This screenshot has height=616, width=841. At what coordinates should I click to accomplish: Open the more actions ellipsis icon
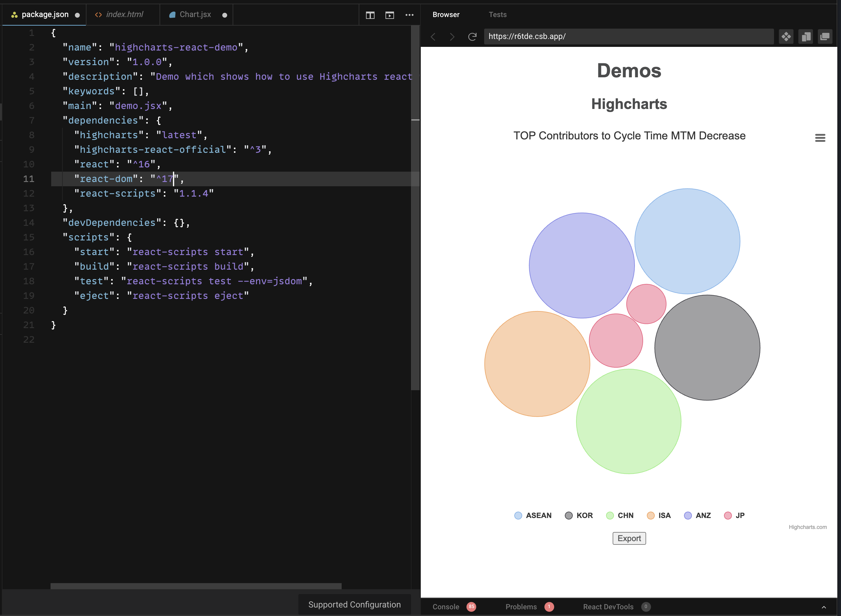pos(409,15)
